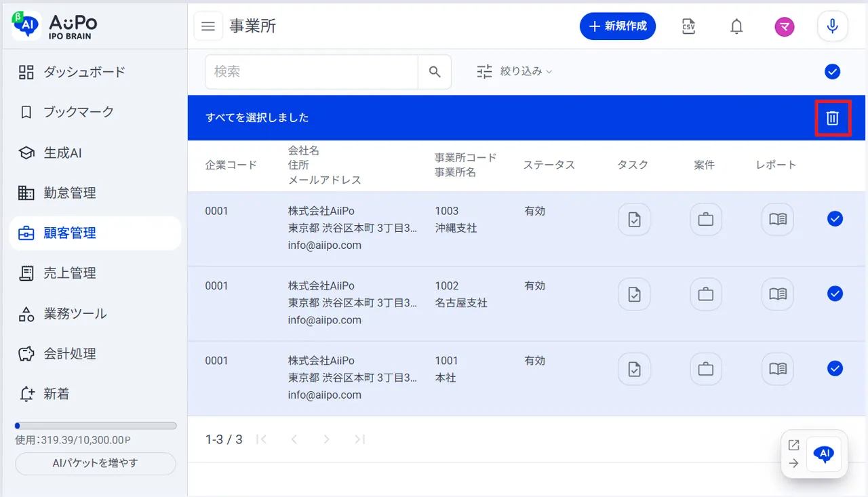Screen dimensions: 868x497
Task: Click the AI usage progress bar
Action: pyautogui.click(x=96, y=426)
